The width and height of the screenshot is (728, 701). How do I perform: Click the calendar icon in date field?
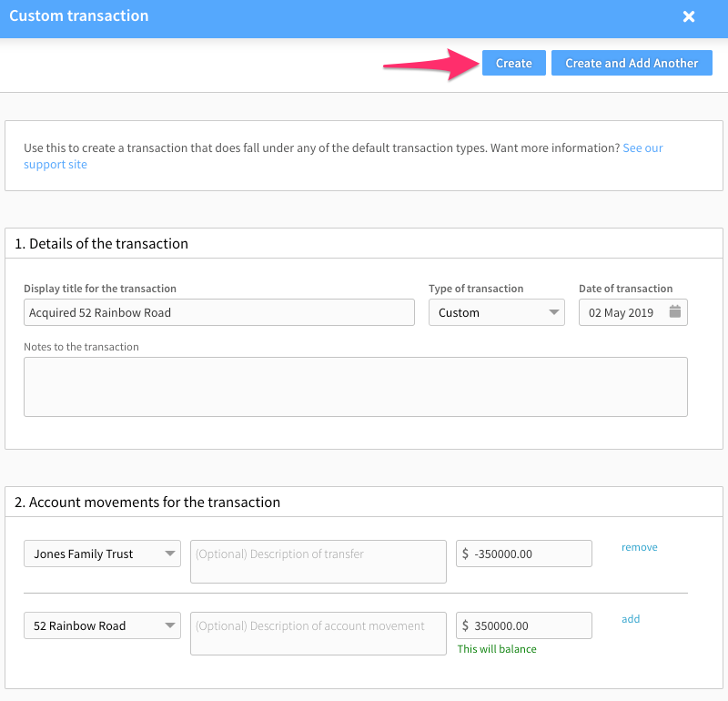click(x=674, y=312)
